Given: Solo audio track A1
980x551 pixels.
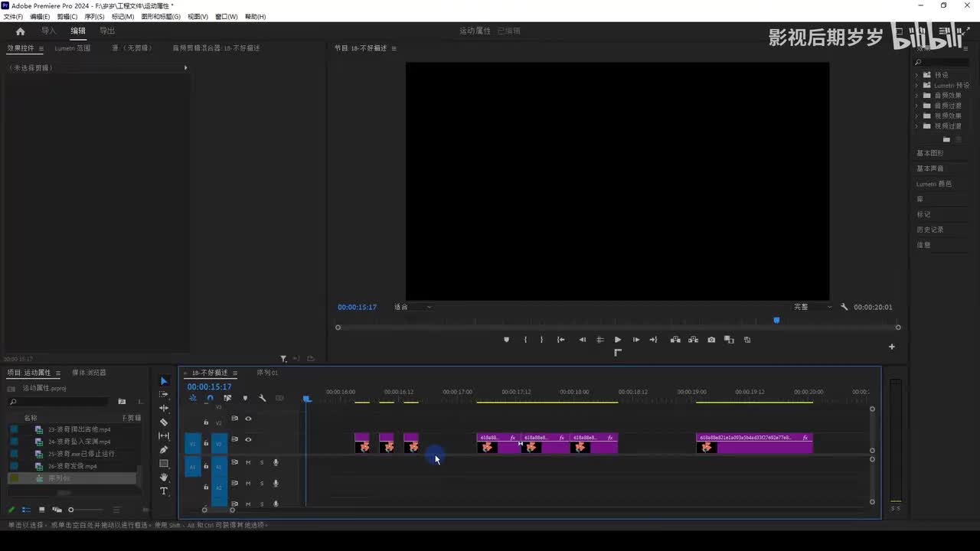Looking at the screenshot, I should coord(262,462).
